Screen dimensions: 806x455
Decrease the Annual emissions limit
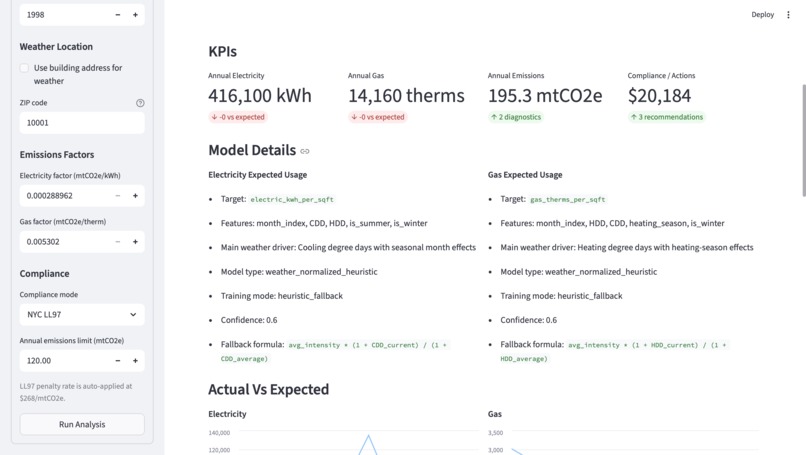[x=118, y=361]
